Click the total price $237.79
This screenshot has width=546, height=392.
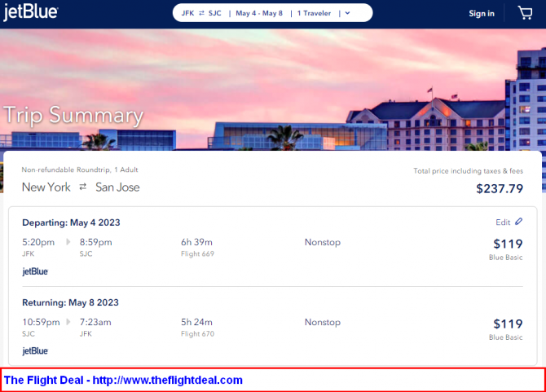(x=500, y=189)
